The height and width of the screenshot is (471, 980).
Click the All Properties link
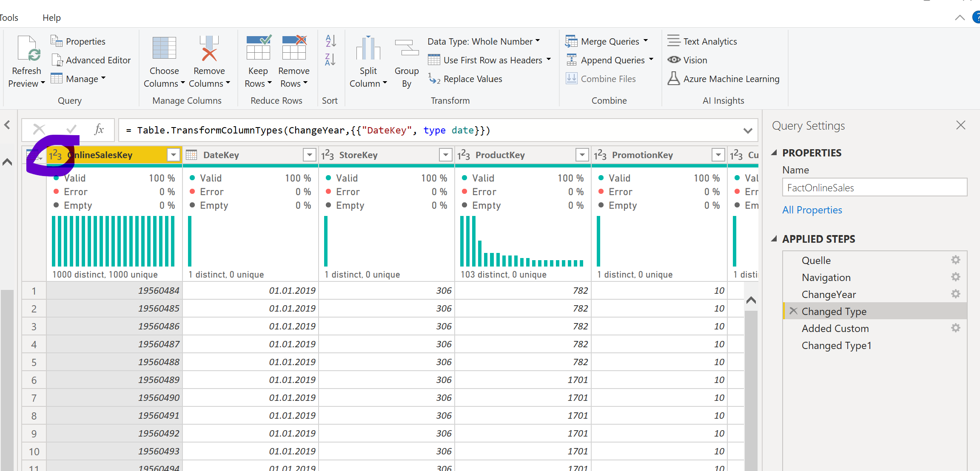812,210
